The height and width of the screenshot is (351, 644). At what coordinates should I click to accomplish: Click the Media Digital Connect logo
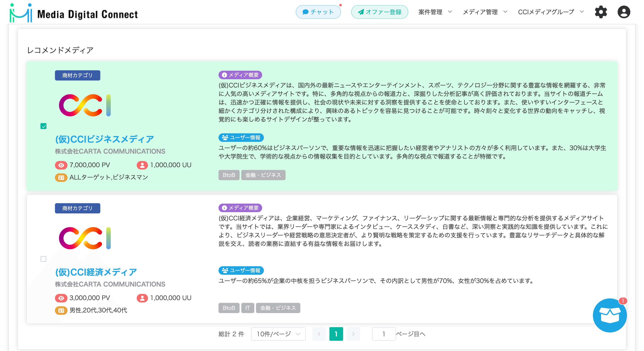coord(74,13)
